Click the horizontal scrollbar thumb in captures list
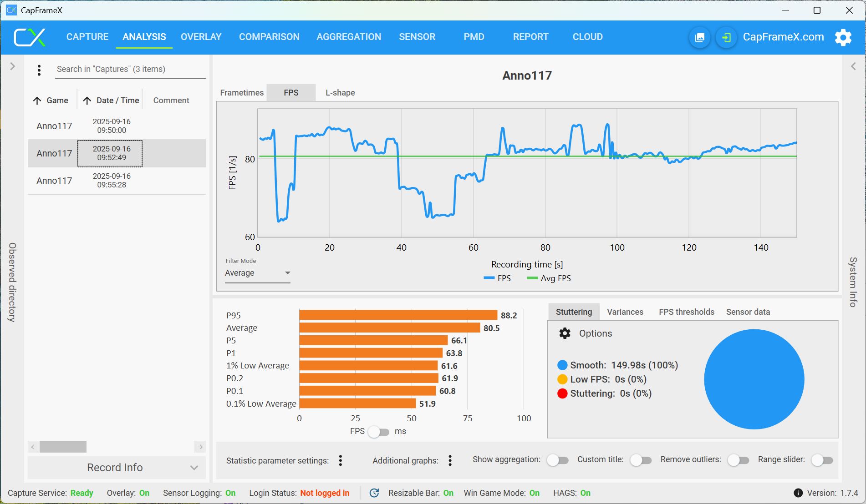This screenshot has height=504, width=866. pyautogui.click(x=63, y=447)
